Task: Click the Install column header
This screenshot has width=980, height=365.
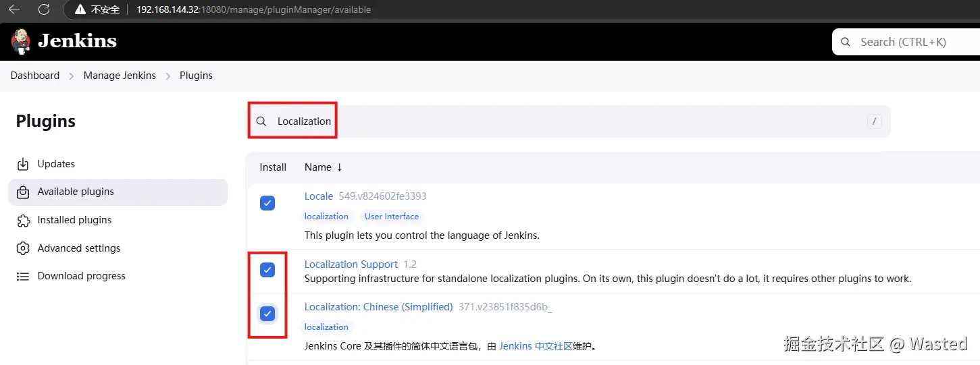Action: coord(273,167)
